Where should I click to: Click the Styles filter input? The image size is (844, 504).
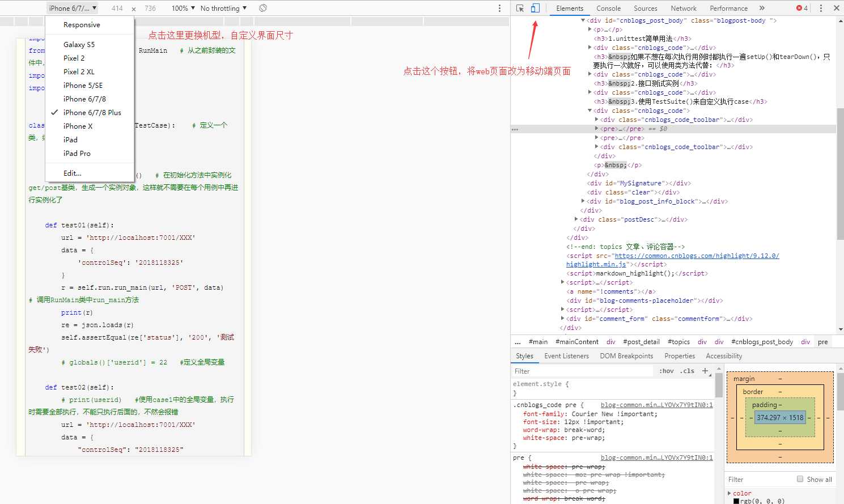point(582,371)
